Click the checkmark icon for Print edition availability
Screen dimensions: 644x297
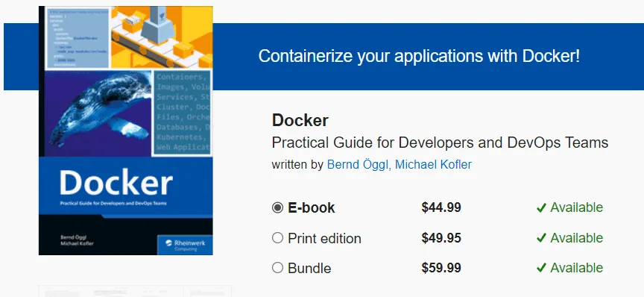pos(541,238)
